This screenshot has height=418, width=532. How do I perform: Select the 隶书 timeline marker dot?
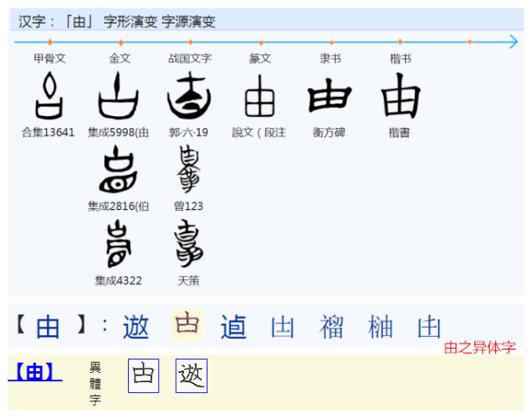[331, 42]
